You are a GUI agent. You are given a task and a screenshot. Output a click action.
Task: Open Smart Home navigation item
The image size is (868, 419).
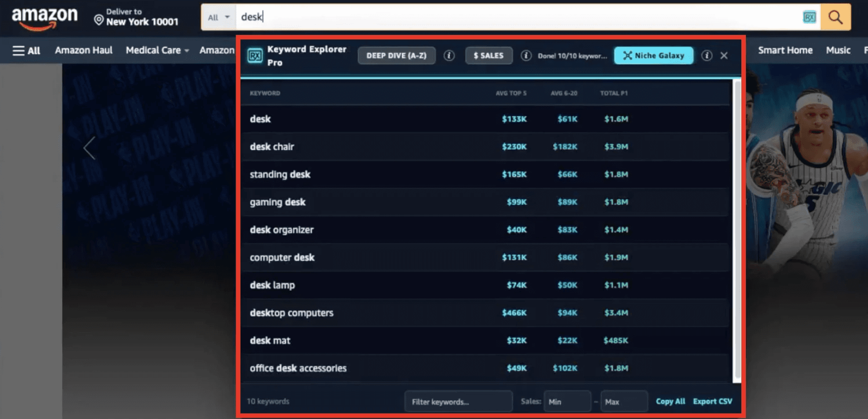[x=785, y=50]
